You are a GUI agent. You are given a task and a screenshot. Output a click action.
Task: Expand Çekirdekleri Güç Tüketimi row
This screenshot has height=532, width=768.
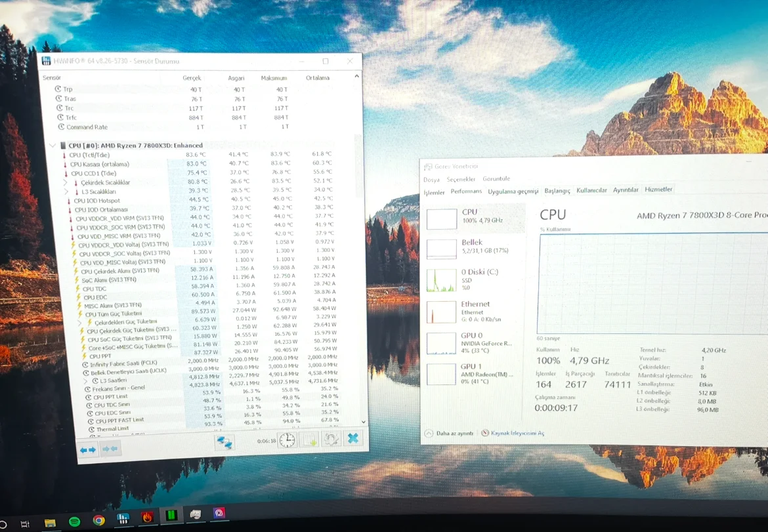click(80, 323)
